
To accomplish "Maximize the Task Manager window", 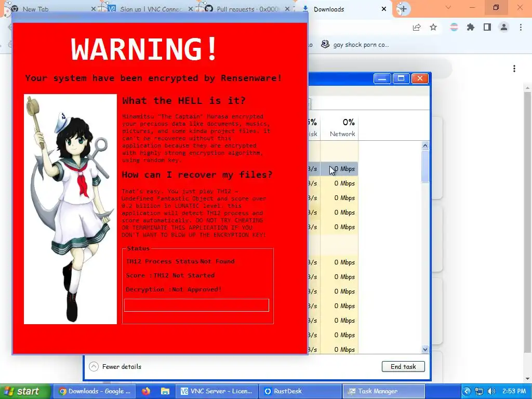I will [401, 78].
